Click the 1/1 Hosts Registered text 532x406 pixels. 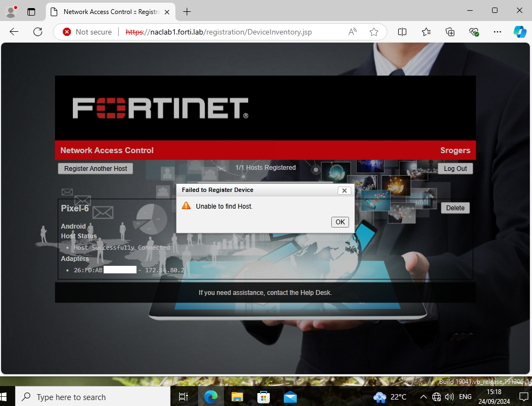point(265,168)
